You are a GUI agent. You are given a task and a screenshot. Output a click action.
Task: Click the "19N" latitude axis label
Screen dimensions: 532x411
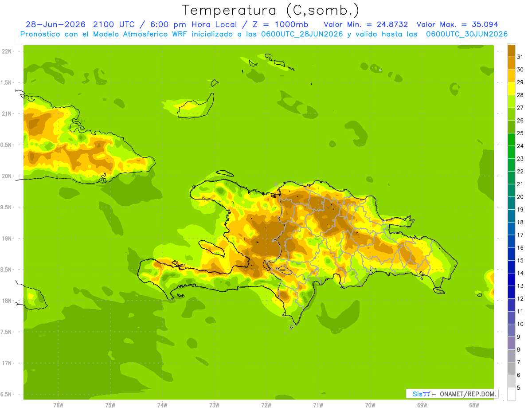[x=7, y=238]
